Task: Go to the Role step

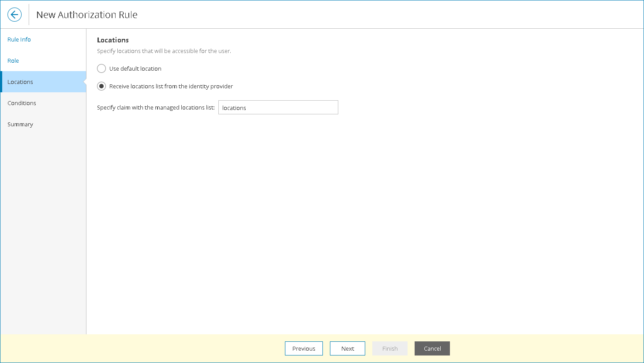Action: [13, 60]
